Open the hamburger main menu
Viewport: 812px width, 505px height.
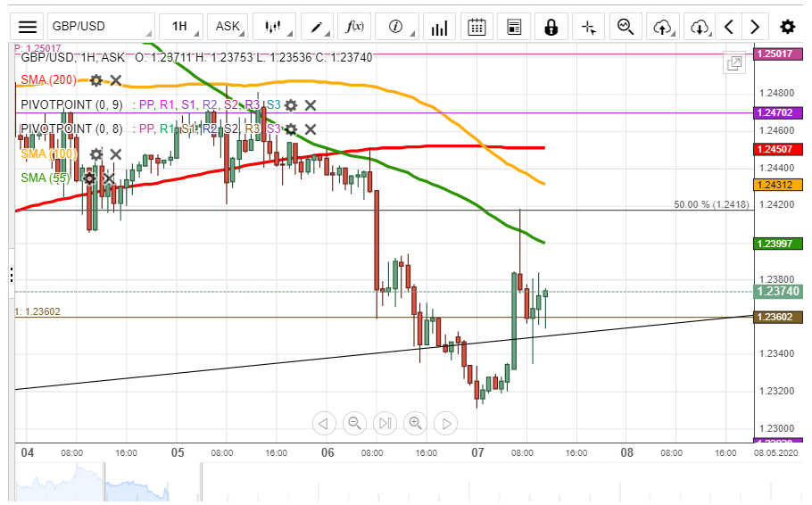point(28,27)
